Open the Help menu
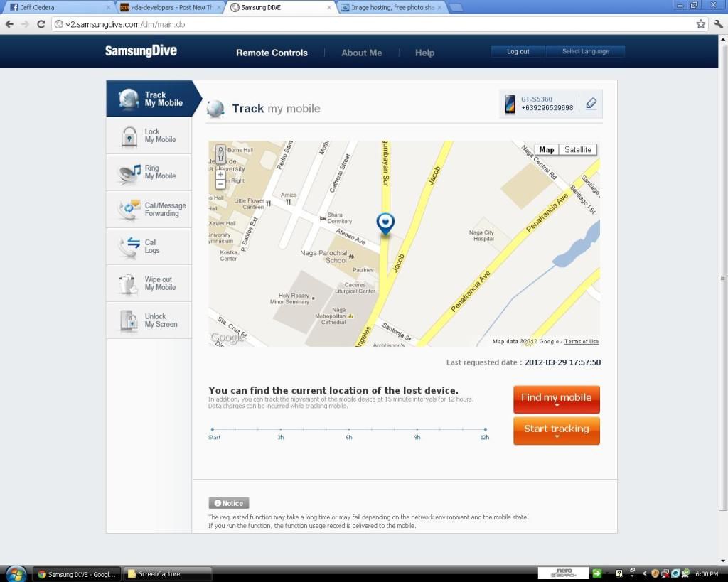The height and width of the screenshot is (582, 728). 425,53
